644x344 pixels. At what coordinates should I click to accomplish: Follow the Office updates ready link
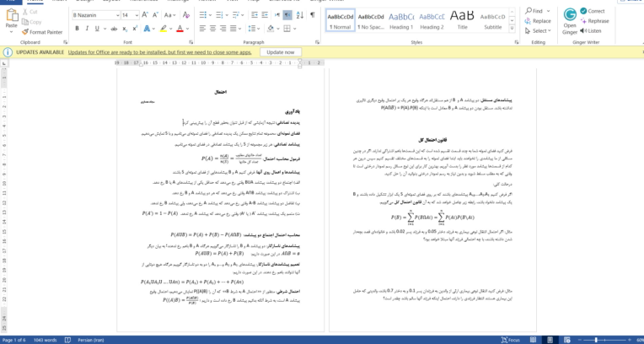coord(160,52)
